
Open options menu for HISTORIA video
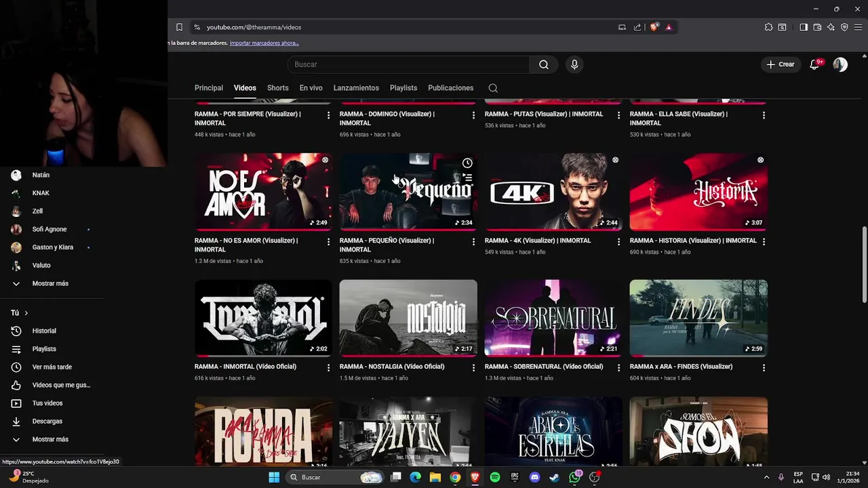(x=764, y=241)
